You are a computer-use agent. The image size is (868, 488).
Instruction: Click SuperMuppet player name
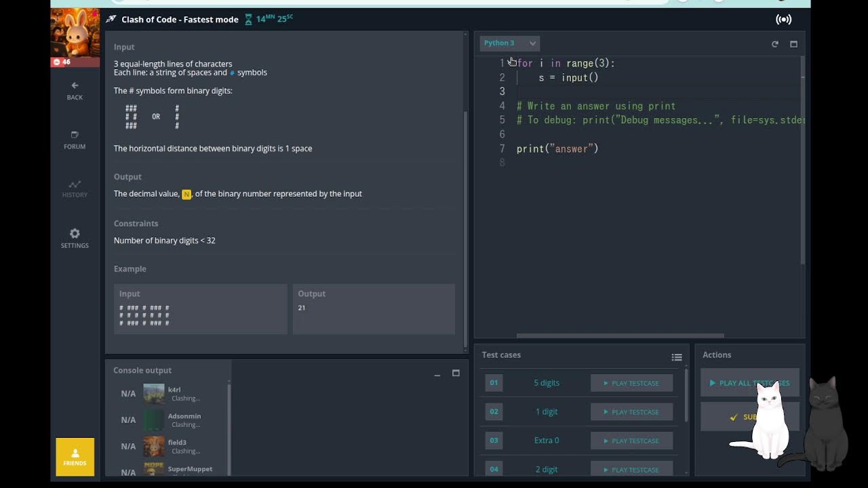[190, 469]
